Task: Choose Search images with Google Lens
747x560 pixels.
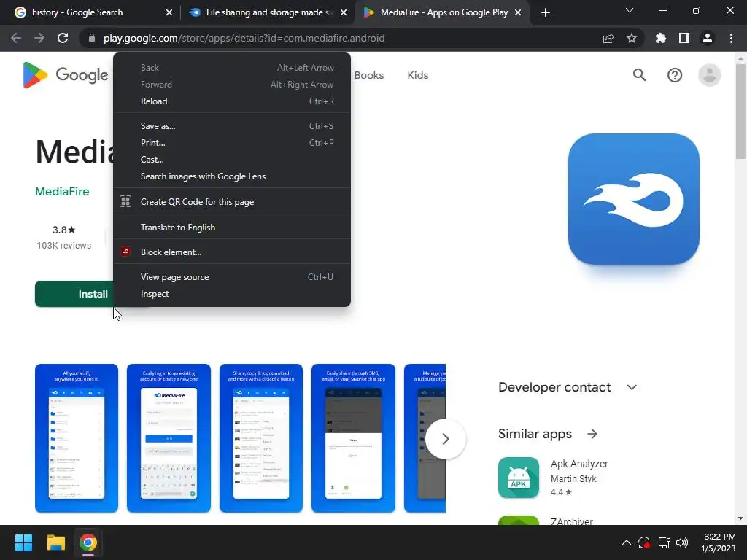Action: [232, 176]
